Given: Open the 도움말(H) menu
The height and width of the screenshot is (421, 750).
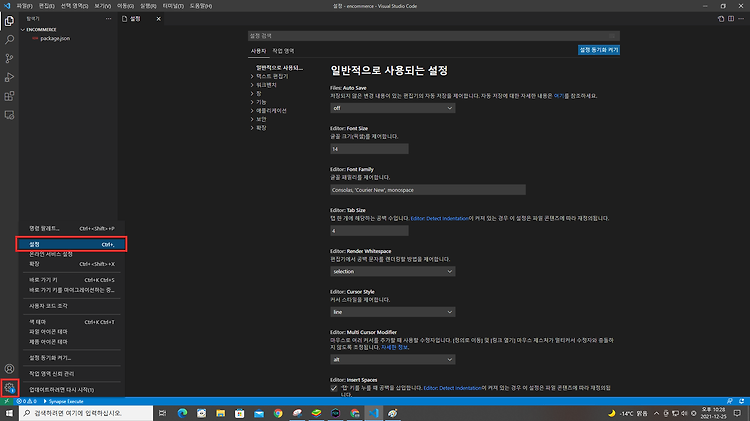Looking at the screenshot, I should pyautogui.click(x=201, y=6).
